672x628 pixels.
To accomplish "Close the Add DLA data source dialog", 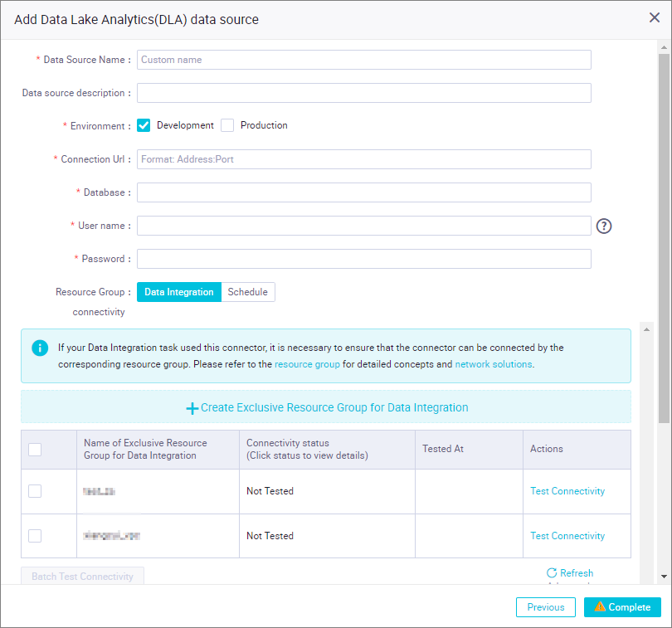I will [x=654, y=17].
